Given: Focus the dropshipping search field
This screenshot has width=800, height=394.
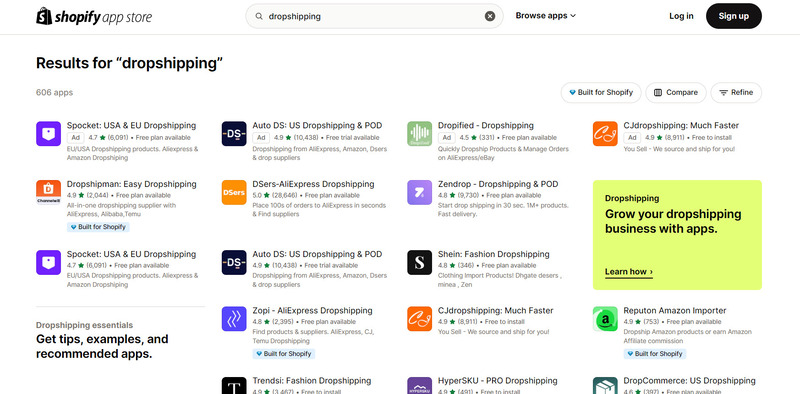Looking at the screenshot, I should (x=374, y=16).
